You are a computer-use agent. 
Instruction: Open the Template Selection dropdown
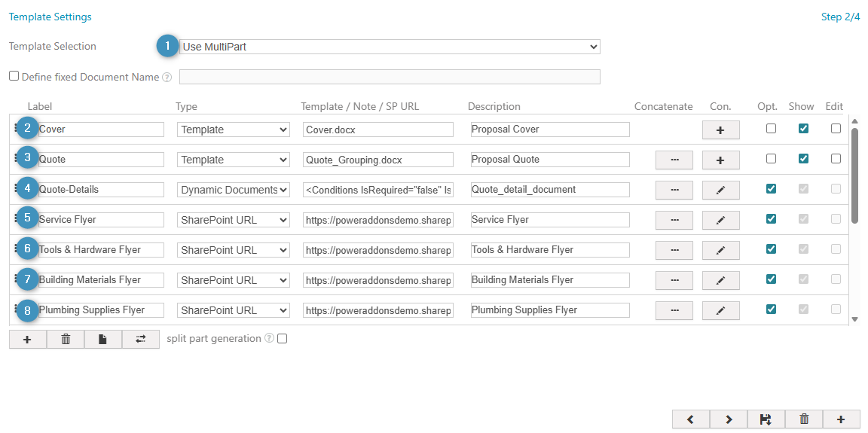click(x=390, y=47)
